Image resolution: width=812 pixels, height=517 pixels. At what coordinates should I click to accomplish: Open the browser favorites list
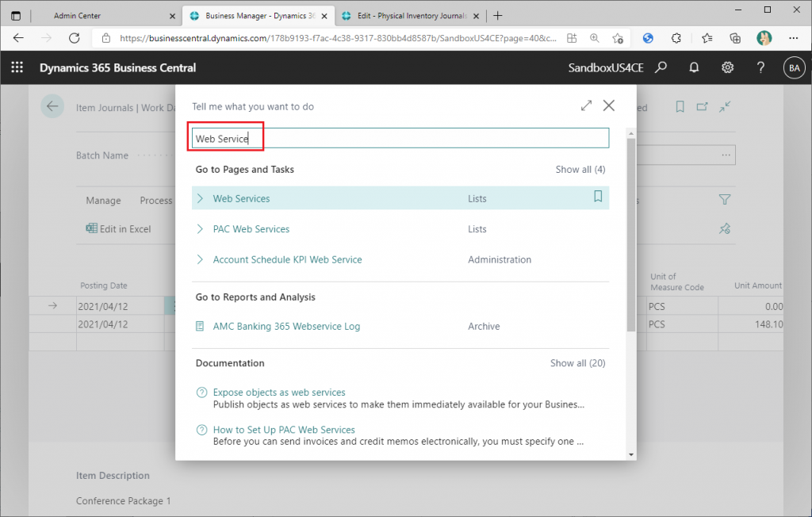point(707,38)
